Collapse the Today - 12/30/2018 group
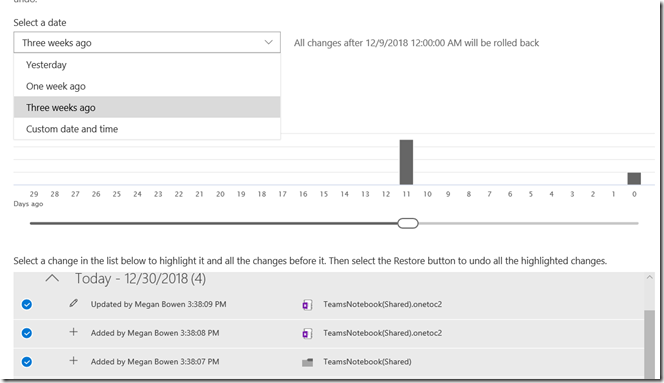The width and height of the screenshot is (664, 383). point(52,278)
